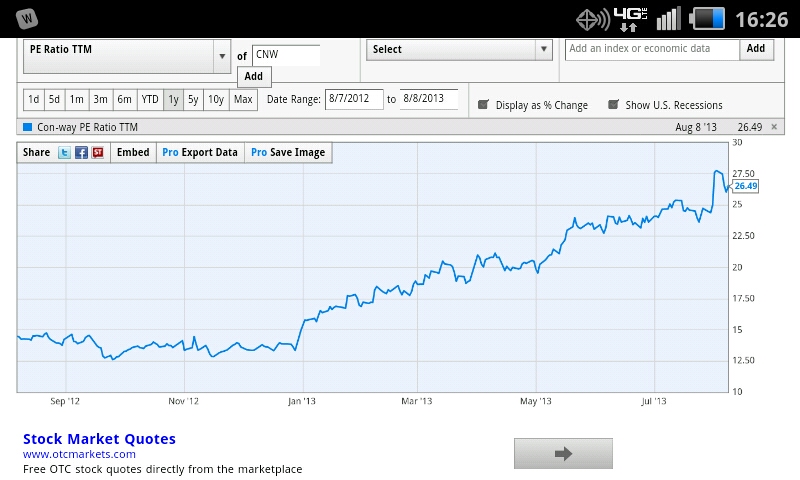Tap the W app notification icon
Image resolution: width=800 pixels, height=480 pixels.
27,19
